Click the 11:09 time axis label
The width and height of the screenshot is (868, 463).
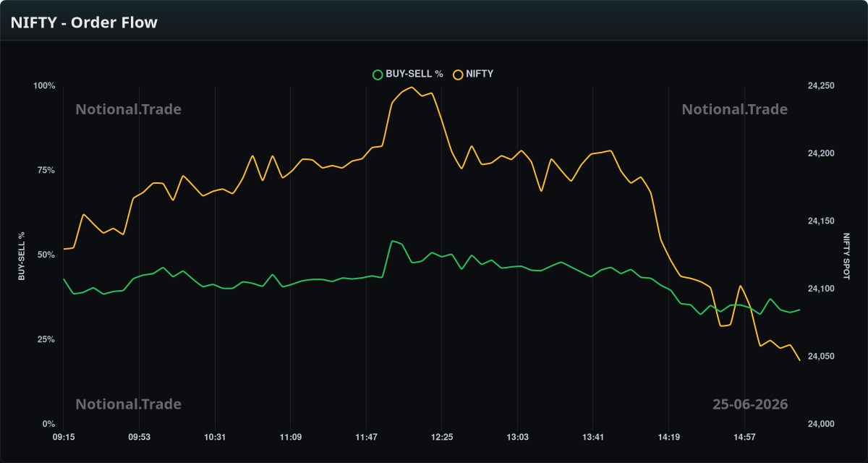[290, 437]
